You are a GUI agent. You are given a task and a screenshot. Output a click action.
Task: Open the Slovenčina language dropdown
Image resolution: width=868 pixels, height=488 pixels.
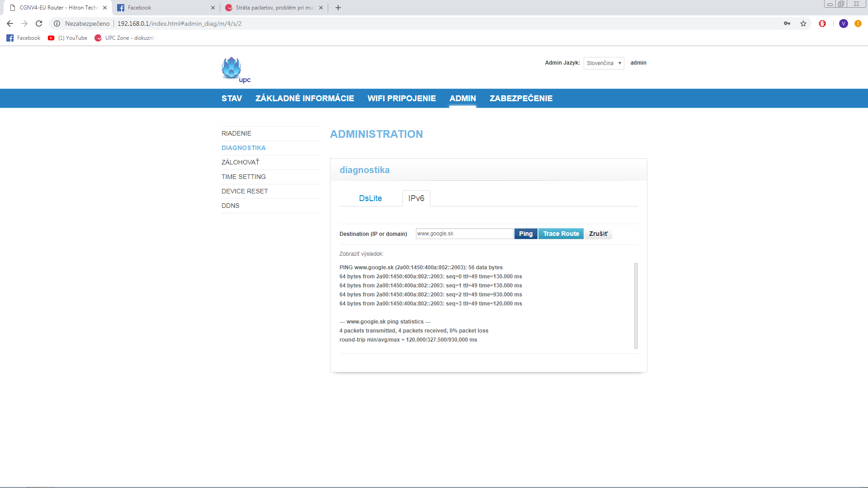pyautogui.click(x=604, y=63)
